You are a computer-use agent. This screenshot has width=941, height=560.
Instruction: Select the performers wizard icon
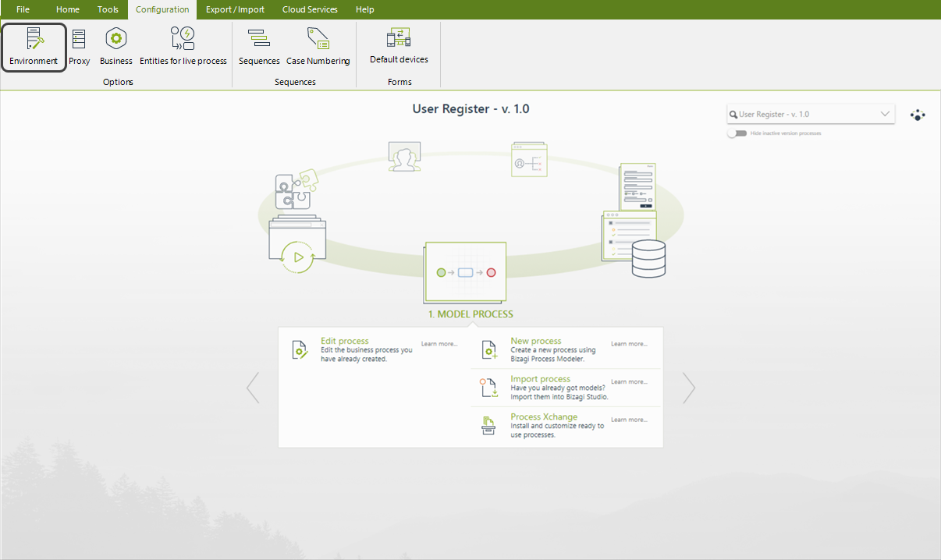(x=404, y=157)
